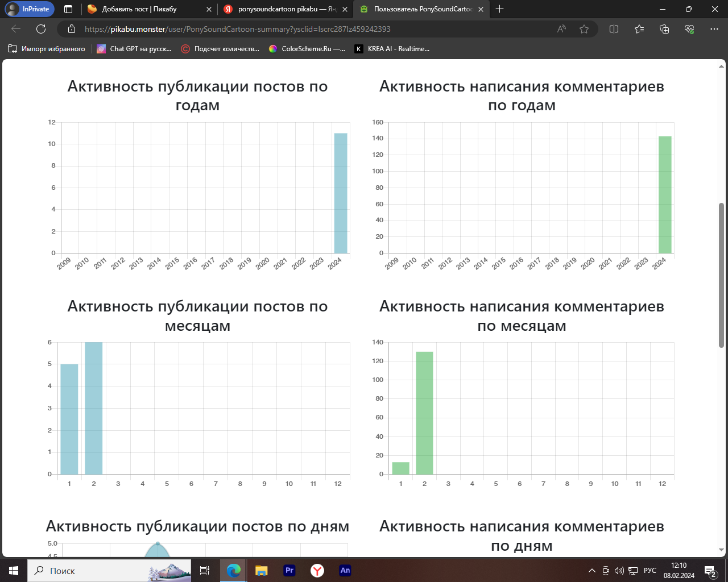The height and width of the screenshot is (582, 728).
Task: Open File Explorer from the taskbar
Action: pos(261,571)
